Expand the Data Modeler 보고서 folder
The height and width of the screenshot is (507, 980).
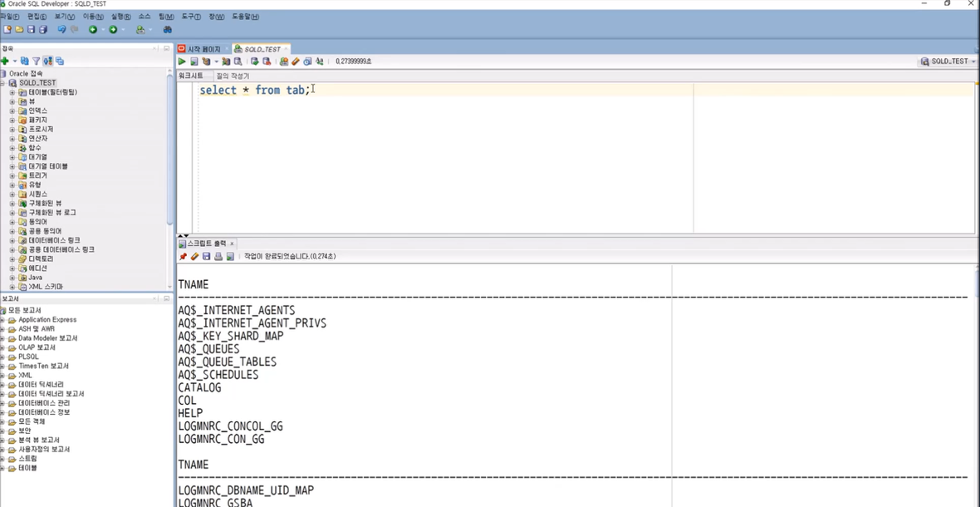tap(3, 338)
